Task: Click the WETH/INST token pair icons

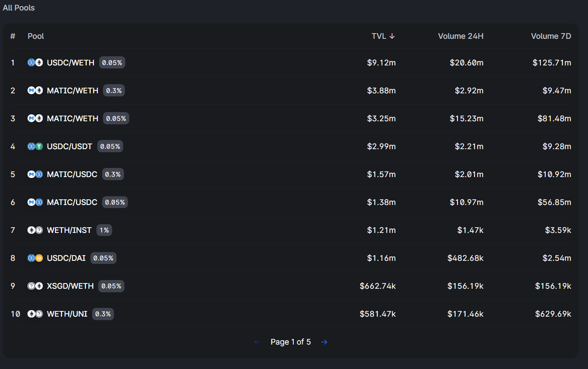Action: click(35, 230)
